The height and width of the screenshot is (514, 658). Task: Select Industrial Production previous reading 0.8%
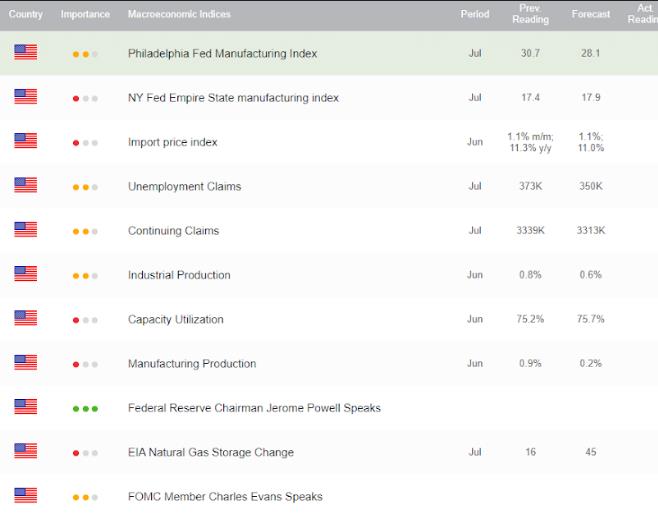pos(530,274)
